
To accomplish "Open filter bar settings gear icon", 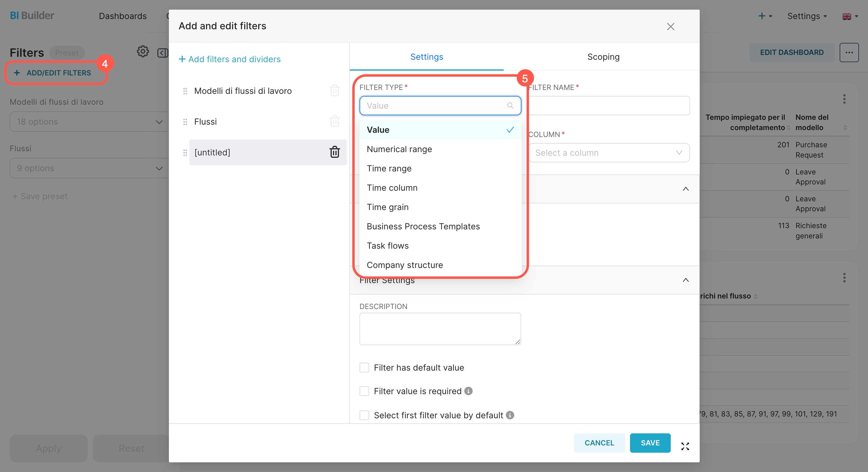I will pyautogui.click(x=143, y=52).
